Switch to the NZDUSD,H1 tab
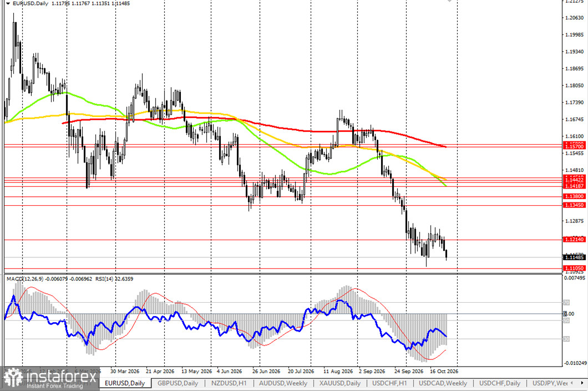This screenshot has height=391, width=588. (x=229, y=383)
